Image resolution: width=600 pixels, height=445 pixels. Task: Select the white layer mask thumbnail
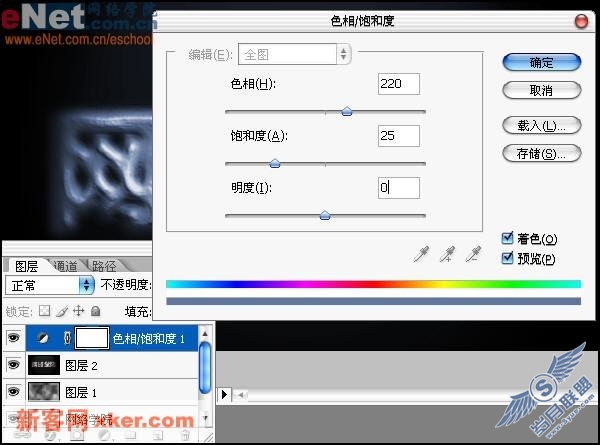(92, 338)
